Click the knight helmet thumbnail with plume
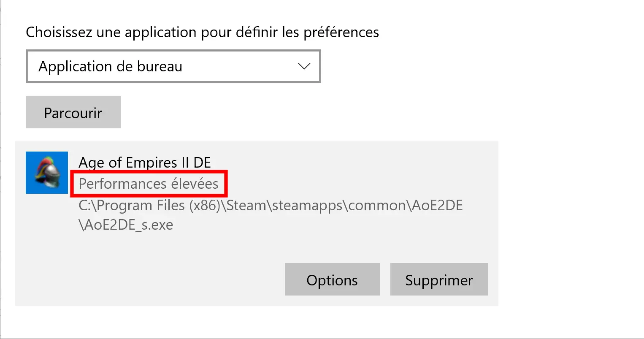Viewport: 644px width, 339px height. pyautogui.click(x=47, y=173)
